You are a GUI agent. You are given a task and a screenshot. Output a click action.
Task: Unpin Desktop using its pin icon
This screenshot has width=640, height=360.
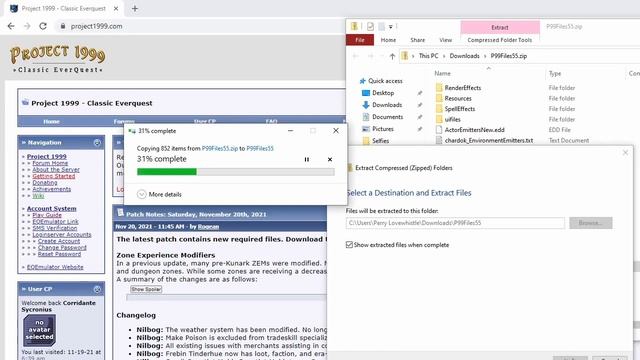click(x=420, y=93)
